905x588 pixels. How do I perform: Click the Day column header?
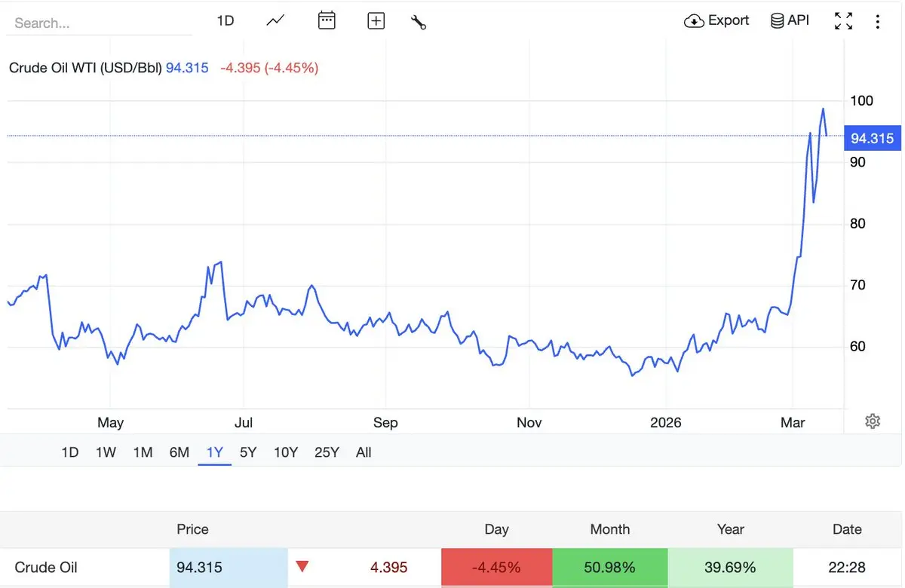496,529
